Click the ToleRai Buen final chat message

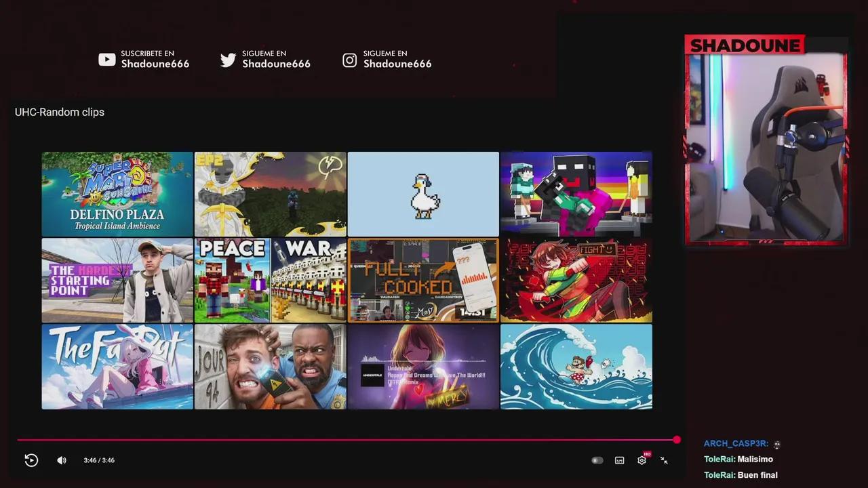(x=741, y=475)
